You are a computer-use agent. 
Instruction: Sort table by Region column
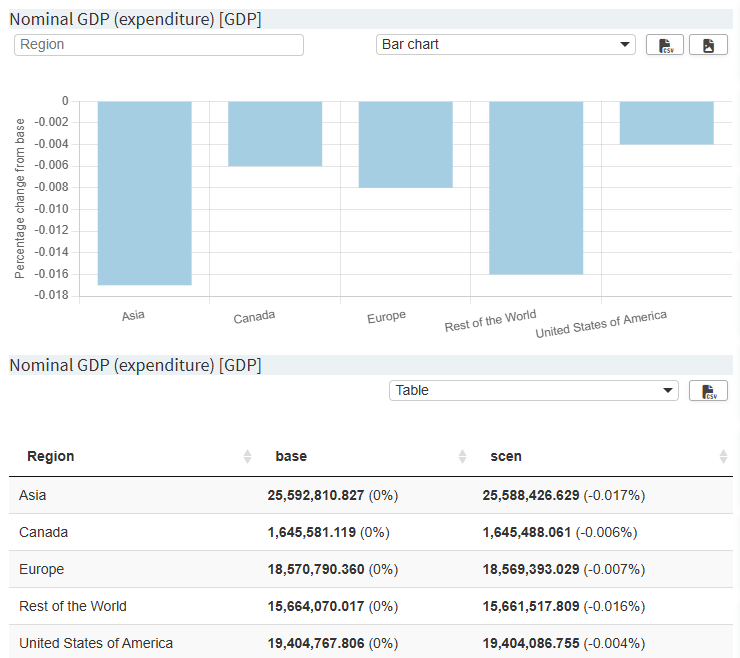click(x=247, y=456)
